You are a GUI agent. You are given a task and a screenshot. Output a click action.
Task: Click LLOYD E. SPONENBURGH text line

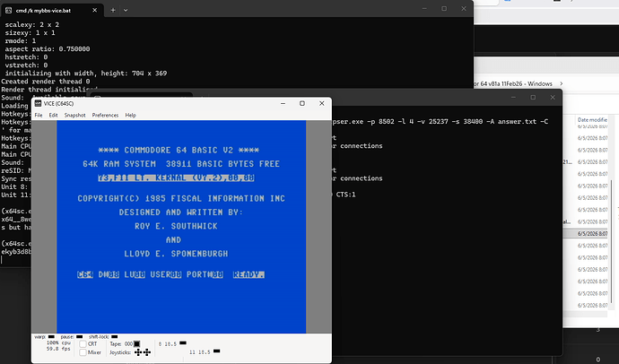pos(176,254)
